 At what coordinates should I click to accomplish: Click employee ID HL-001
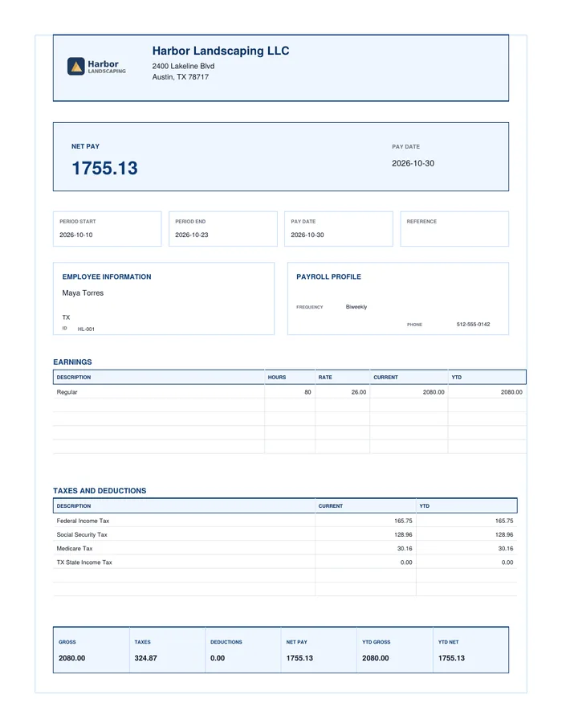86,329
